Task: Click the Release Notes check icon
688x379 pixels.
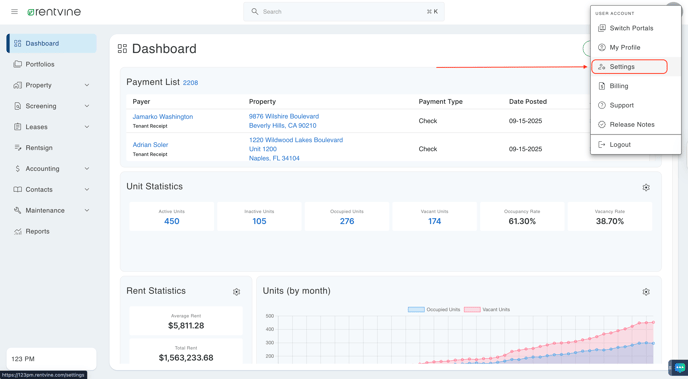Action: coord(602,125)
